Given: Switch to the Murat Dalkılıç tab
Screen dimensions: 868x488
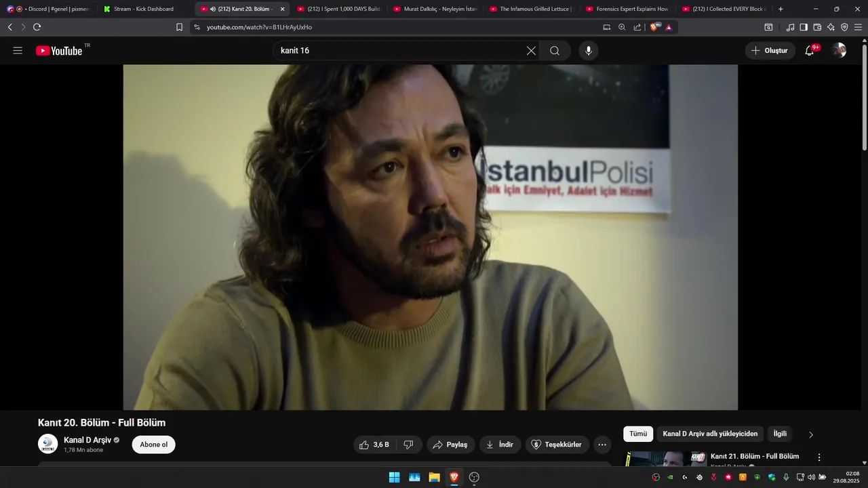Looking at the screenshot, I should pos(436,9).
